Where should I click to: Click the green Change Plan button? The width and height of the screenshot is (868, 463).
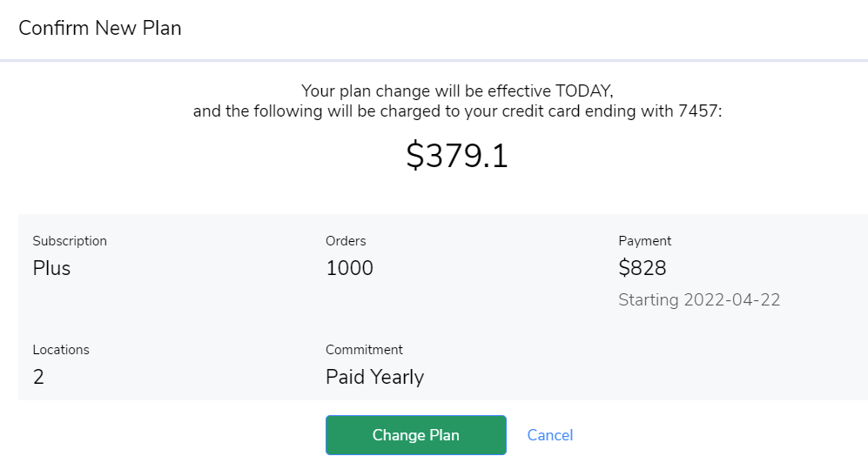click(415, 435)
